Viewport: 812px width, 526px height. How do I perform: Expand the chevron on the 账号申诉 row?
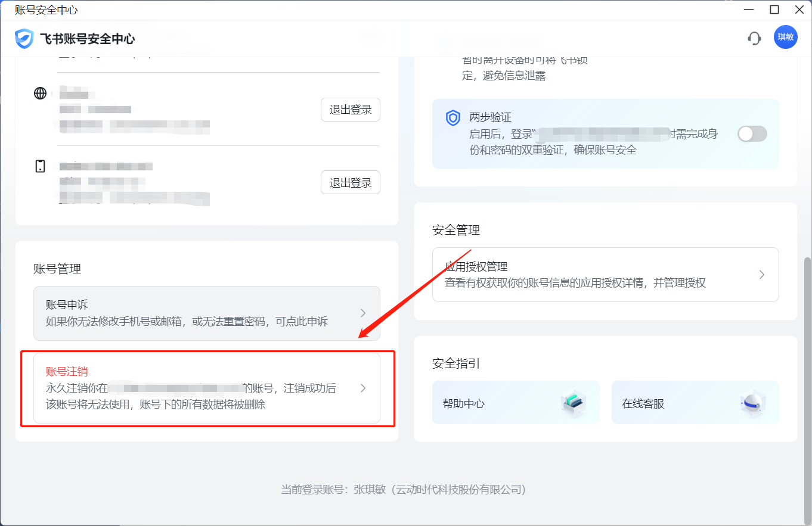point(363,313)
